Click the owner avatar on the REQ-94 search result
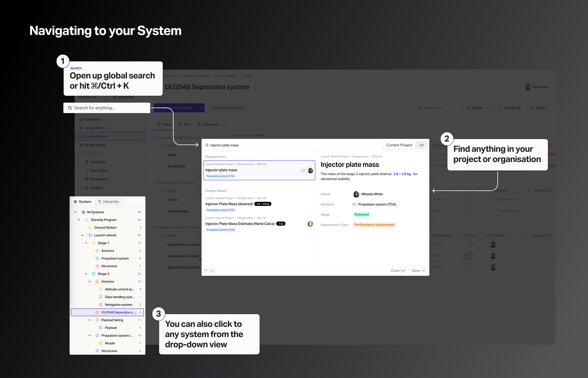The height and width of the screenshot is (378, 588). click(311, 170)
